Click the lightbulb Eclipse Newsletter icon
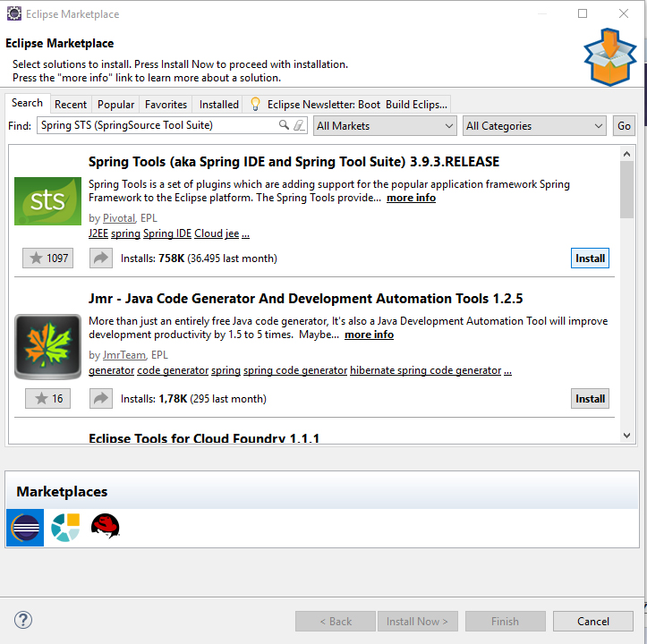647x644 pixels. [x=255, y=104]
